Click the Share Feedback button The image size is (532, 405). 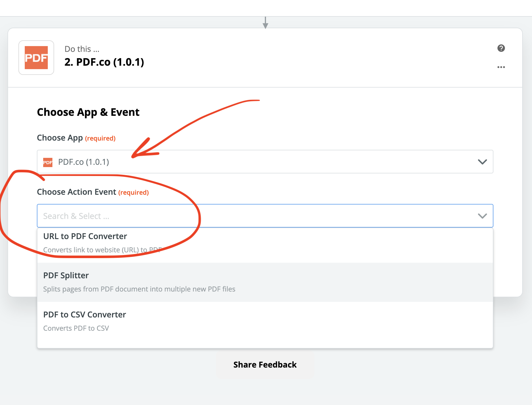[x=265, y=365]
